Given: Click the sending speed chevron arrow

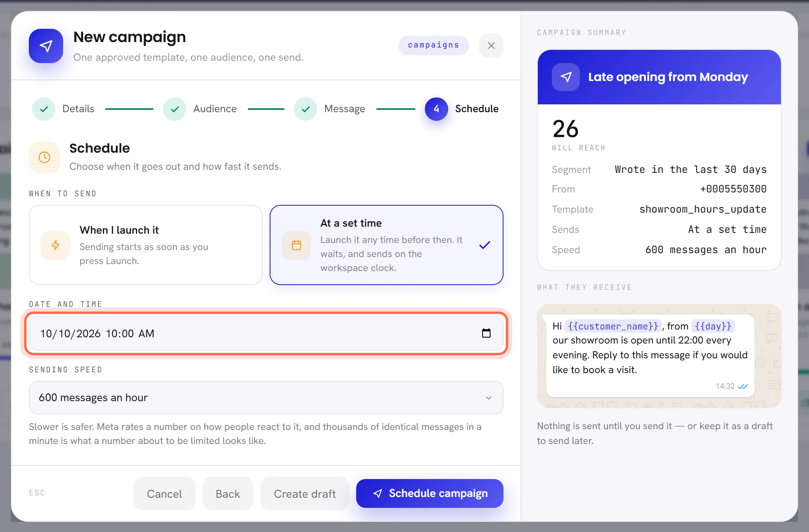Looking at the screenshot, I should coord(489,398).
